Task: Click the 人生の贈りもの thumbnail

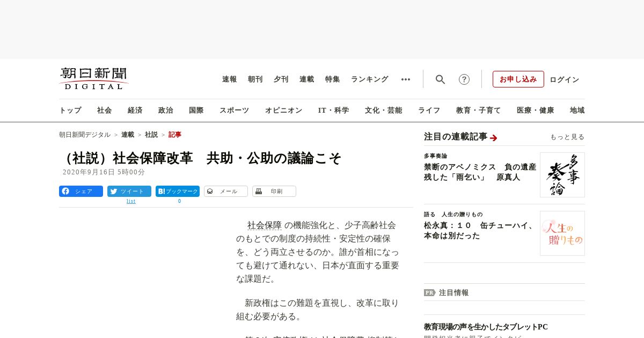Action: 562,233
